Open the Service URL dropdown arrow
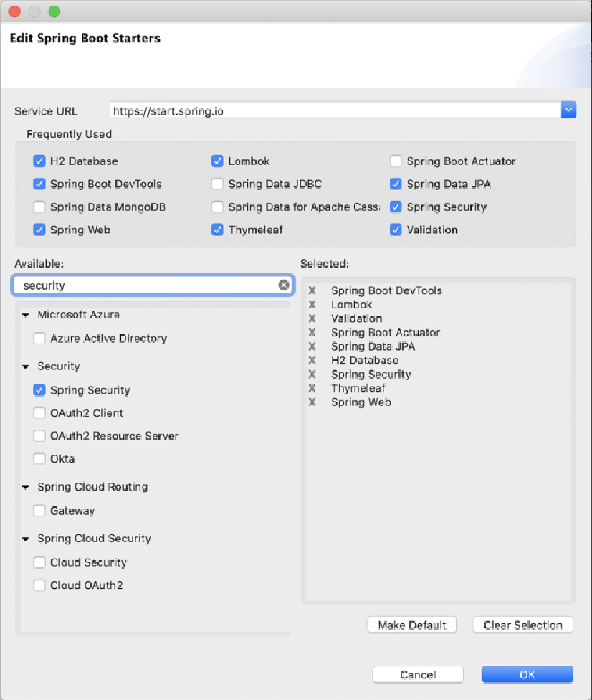Screen dimensions: 592x700 tap(568, 110)
